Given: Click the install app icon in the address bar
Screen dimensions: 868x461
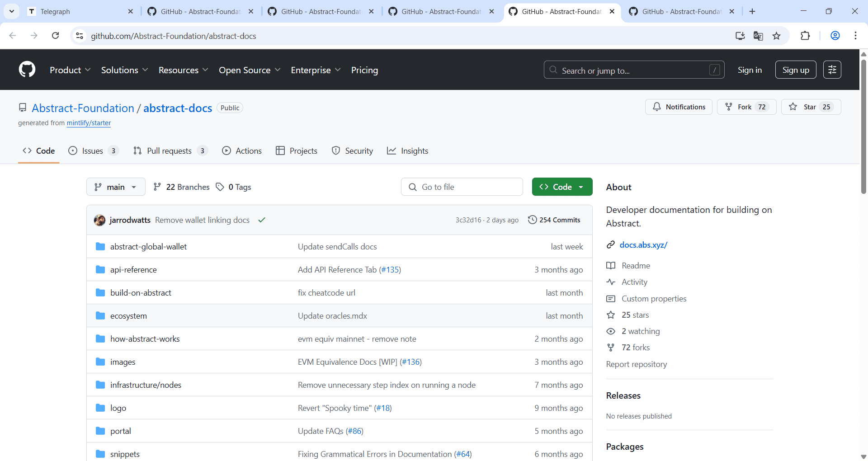Looking at the screenshot, I should click(740, 36).
